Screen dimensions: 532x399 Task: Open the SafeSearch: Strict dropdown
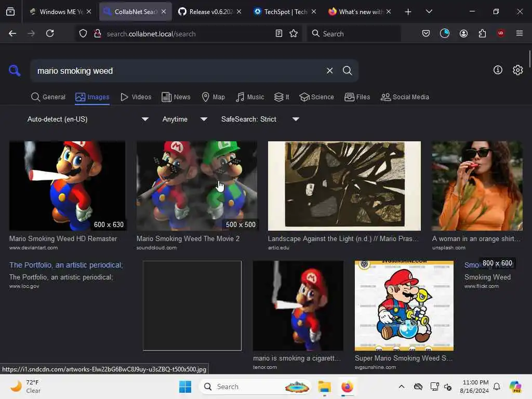click(260, 119)
